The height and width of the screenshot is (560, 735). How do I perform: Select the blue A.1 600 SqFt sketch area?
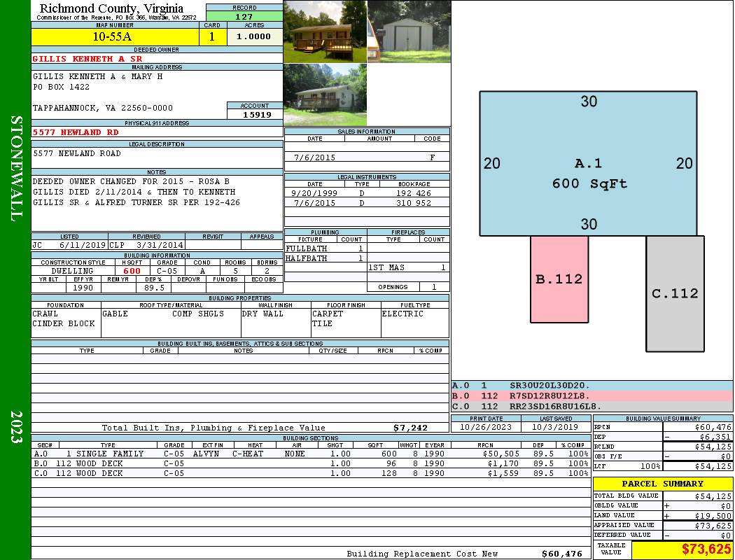click(588, 164)
